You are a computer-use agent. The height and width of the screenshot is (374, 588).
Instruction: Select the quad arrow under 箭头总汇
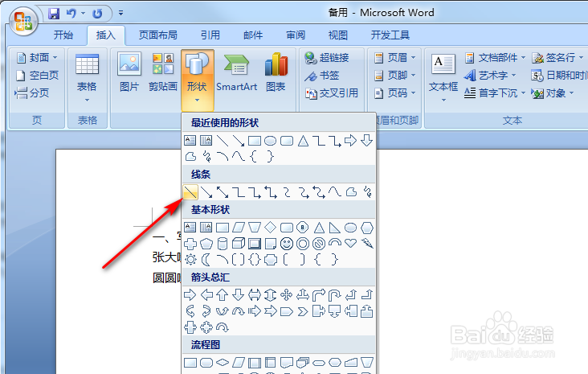click(x=287, y=295)
